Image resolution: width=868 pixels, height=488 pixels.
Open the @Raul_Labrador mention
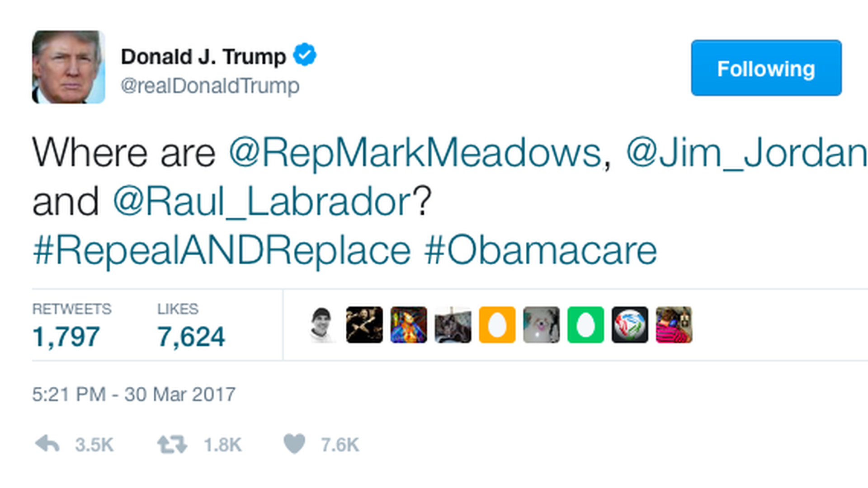click(262, 202)
